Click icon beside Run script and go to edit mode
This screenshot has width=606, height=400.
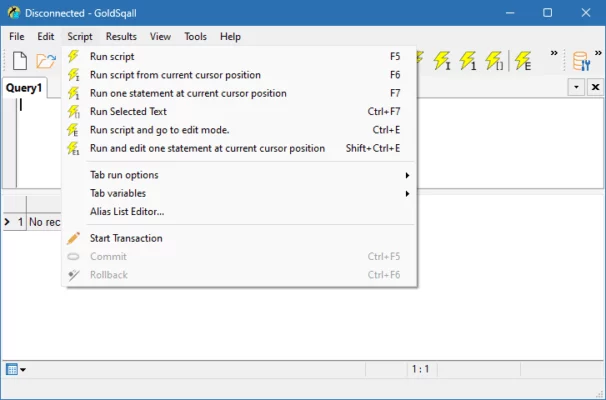[73, 130]
